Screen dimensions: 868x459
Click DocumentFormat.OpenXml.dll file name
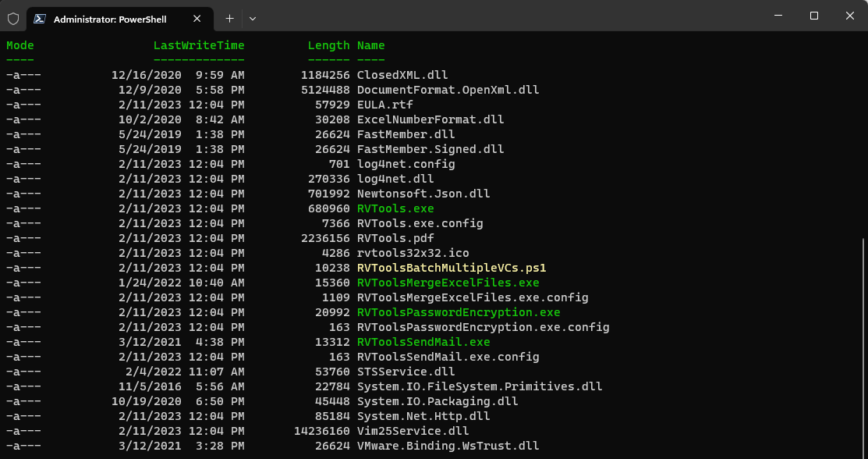click(x=448, y=90)
